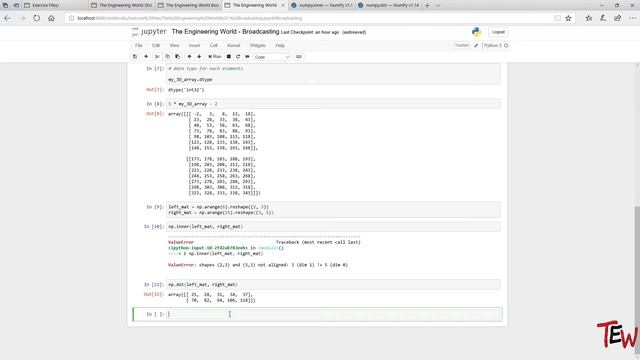Image resolution: width=640 pixels, height=360 pixels.
Task: Click the browser forward arrow
Action: pos(22,18)
